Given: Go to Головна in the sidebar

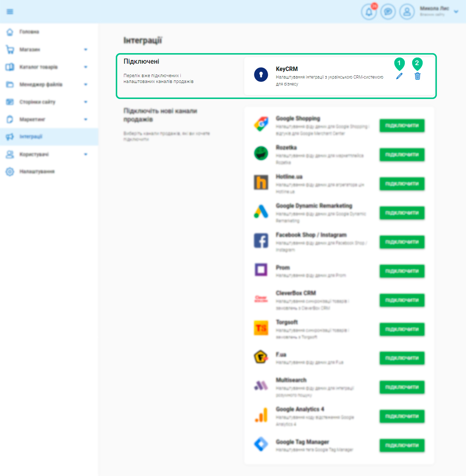Looking at the screenshot, I should click(x=29, y=32).
